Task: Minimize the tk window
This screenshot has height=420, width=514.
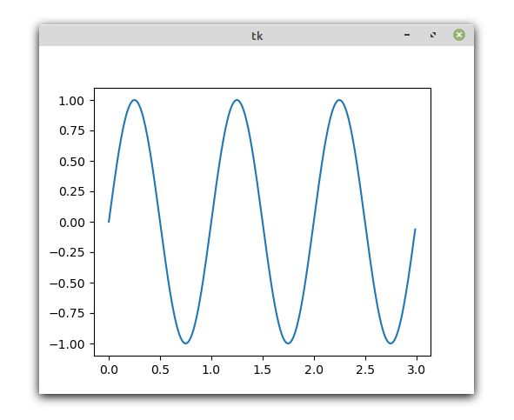Action: (407, 35)
